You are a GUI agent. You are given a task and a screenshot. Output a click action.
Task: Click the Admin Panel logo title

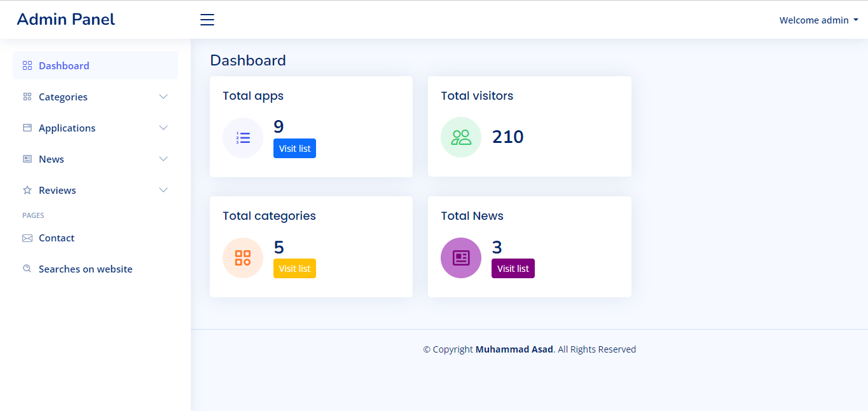[66, 20]
